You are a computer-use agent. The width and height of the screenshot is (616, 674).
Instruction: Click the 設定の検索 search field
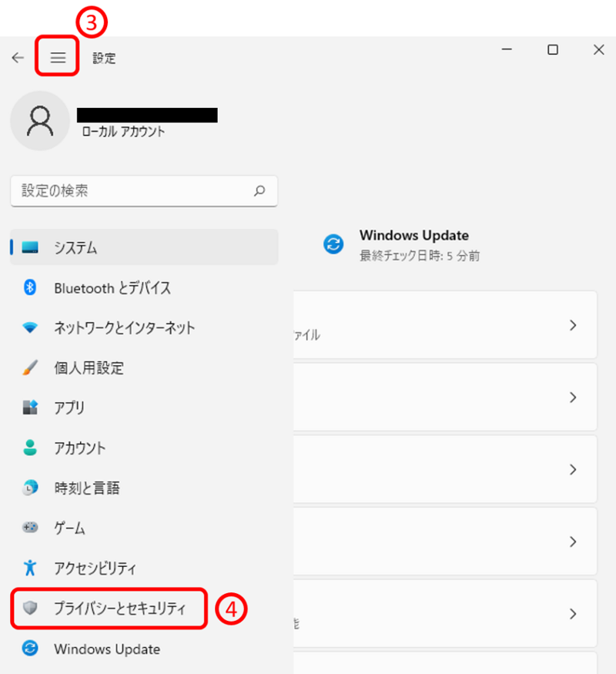pos(144,191)
